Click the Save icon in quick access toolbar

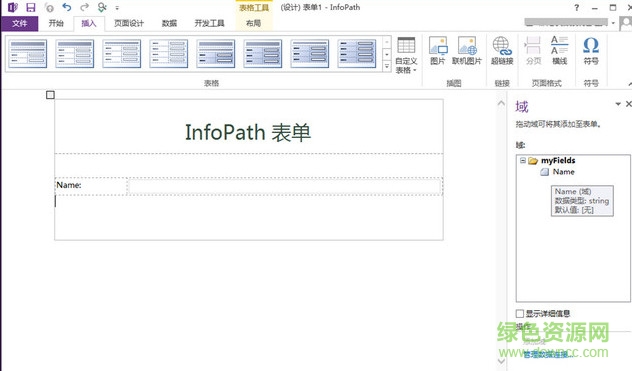tap(31, 7)
